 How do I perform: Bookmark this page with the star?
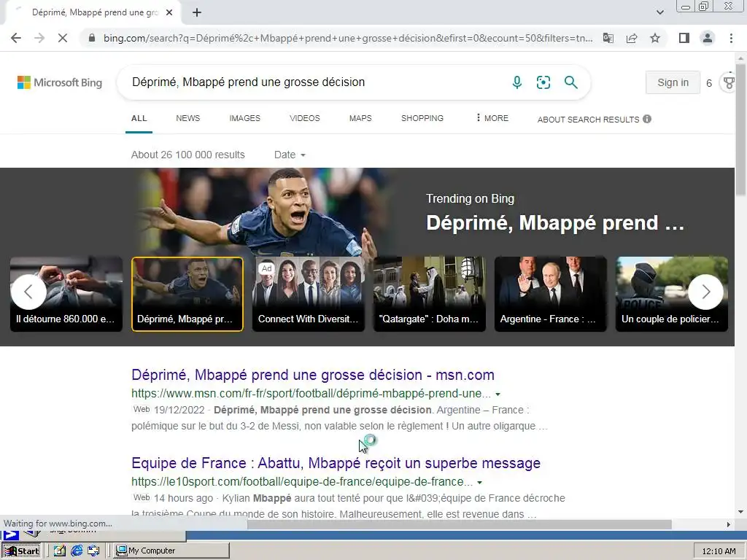[655, 38]
